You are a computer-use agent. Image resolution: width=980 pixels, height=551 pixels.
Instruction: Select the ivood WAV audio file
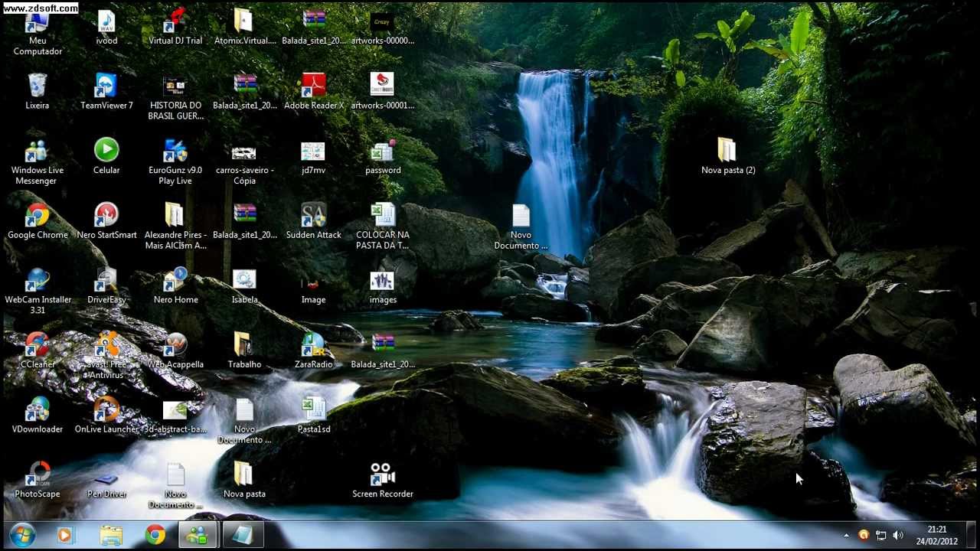[x=106, y=27]
